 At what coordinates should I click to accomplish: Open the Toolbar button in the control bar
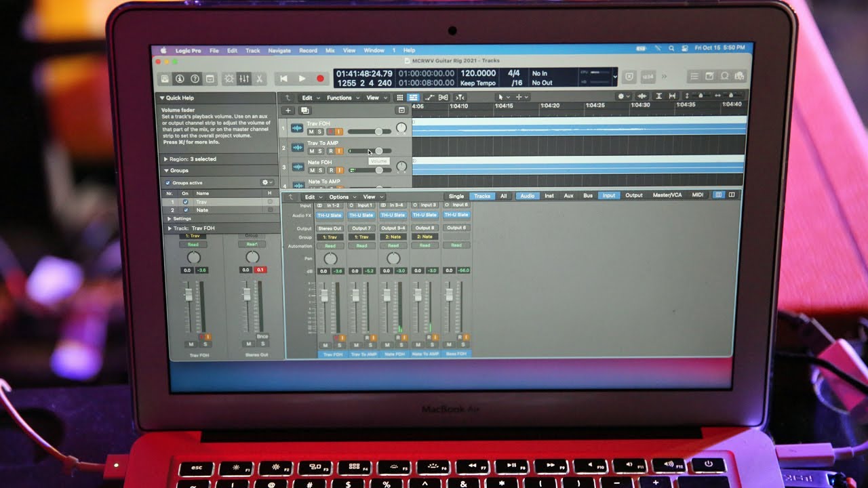tap(210, 79)
